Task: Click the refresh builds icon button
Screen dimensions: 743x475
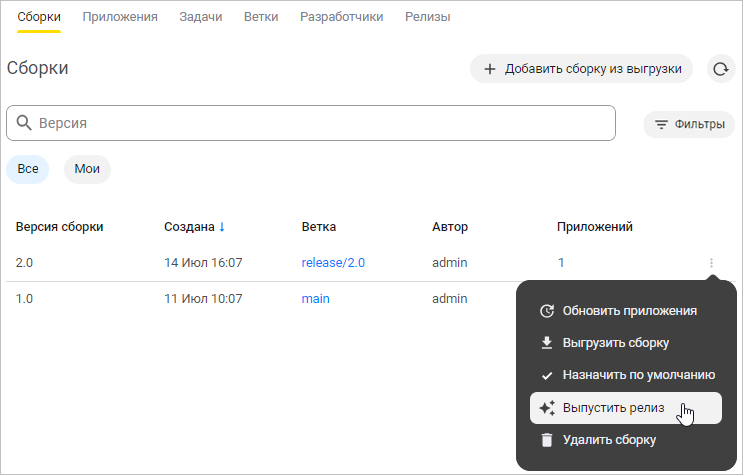Action: tap(720, 69)
